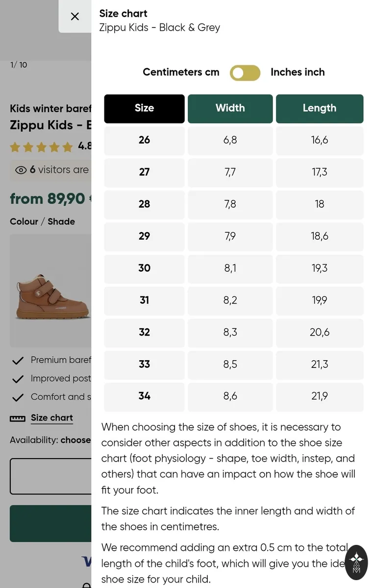Click the Width column header
Image resolution: width=376 pixels, height=588 pixels.
click(x=230, y=108)
